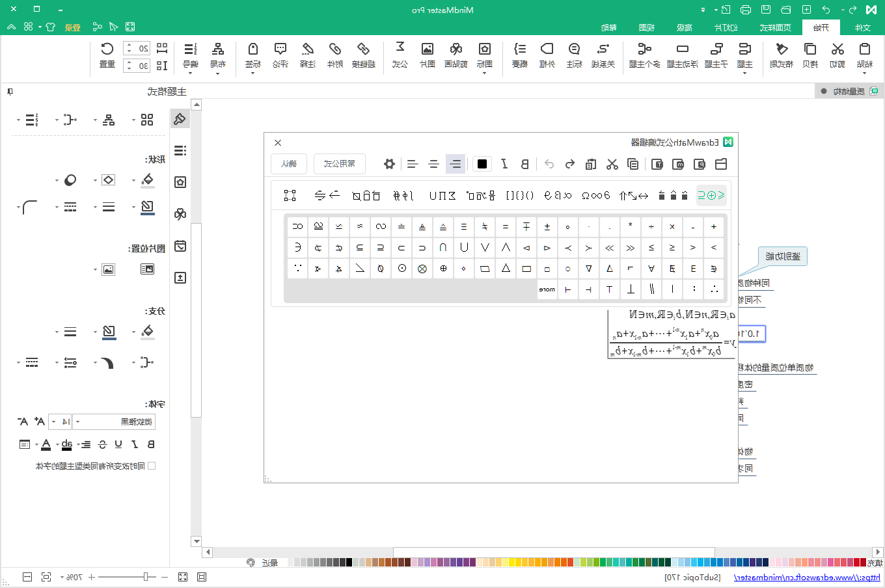Screen dimensions: 885x588
Task: Open the clover clipart side panel tab
Action: [180, 214]
